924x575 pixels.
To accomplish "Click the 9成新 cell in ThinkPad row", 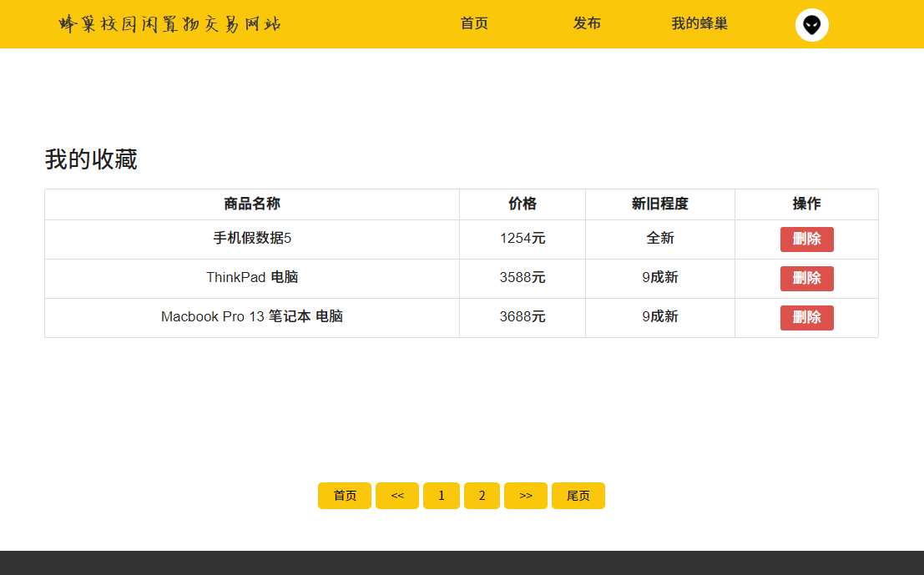I will [x=660, y=277].
